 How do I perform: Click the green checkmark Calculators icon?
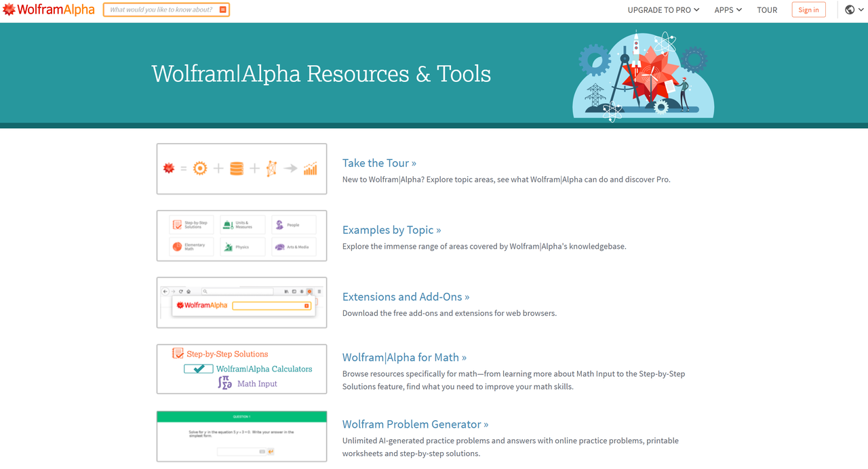click(199, 369)
